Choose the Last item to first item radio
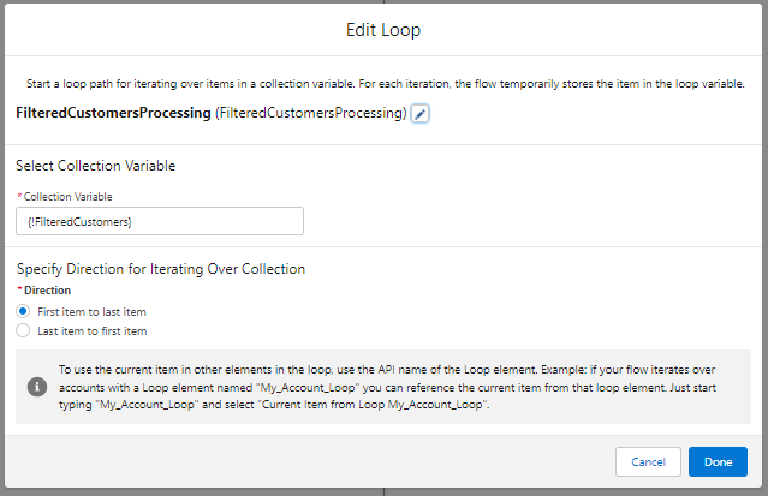 (x=24, y=330)
